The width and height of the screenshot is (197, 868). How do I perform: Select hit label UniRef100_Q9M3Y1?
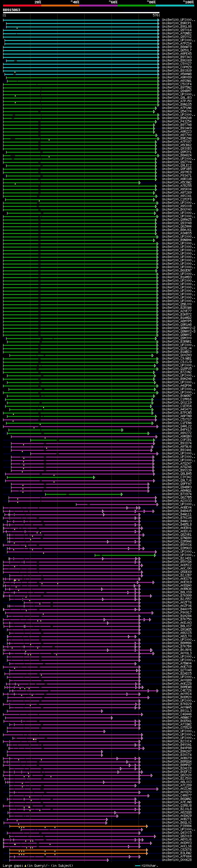pyautogui.click(x=176, y=152)
